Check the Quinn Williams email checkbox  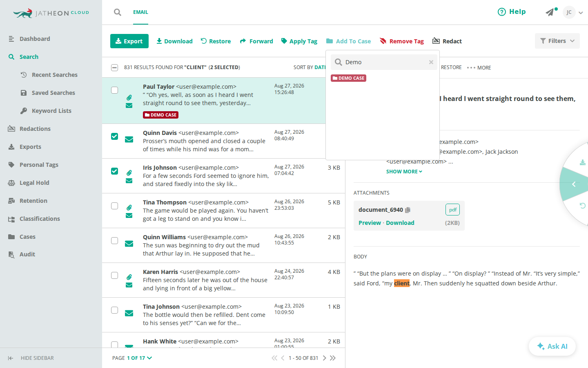[115, 240]
